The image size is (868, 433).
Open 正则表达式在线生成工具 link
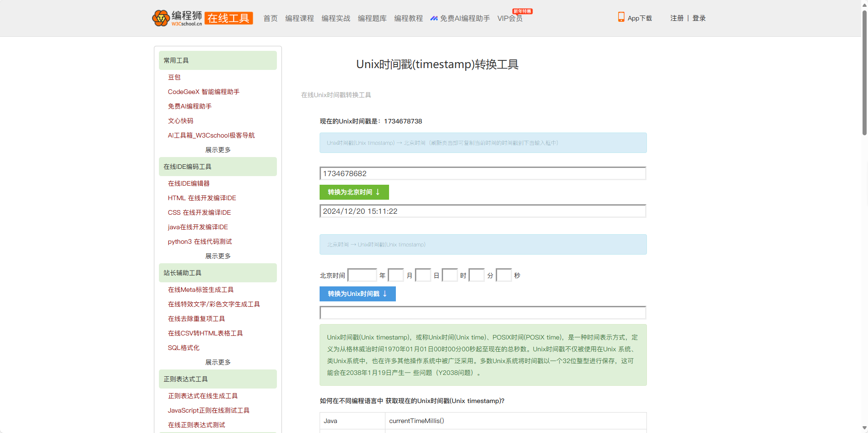coord(203,396)
